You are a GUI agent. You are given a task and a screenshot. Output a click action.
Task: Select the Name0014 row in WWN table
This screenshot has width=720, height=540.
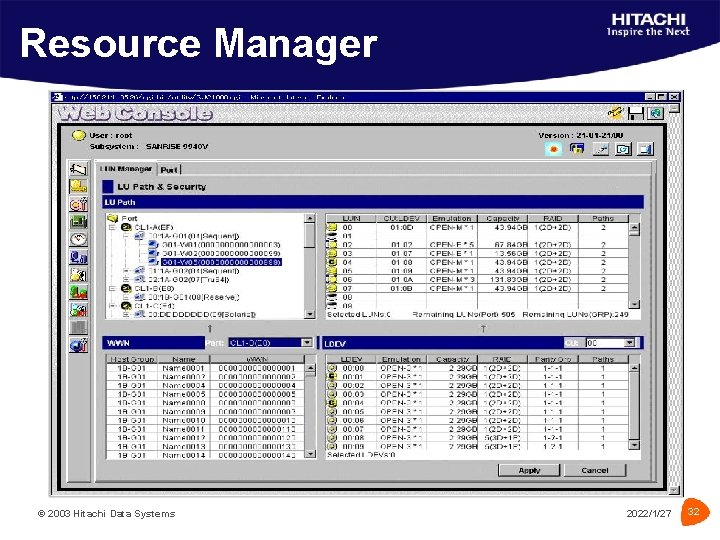(x=206, y=455)
